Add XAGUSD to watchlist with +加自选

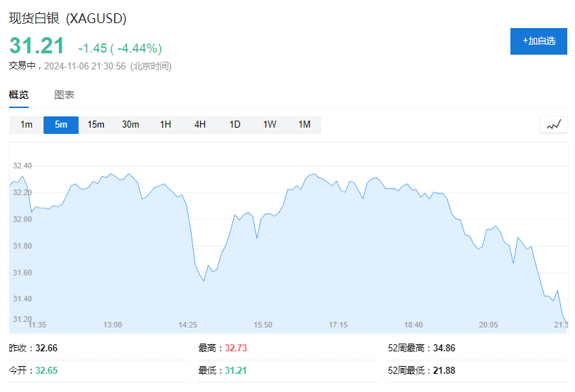click(x=538, y=41)
